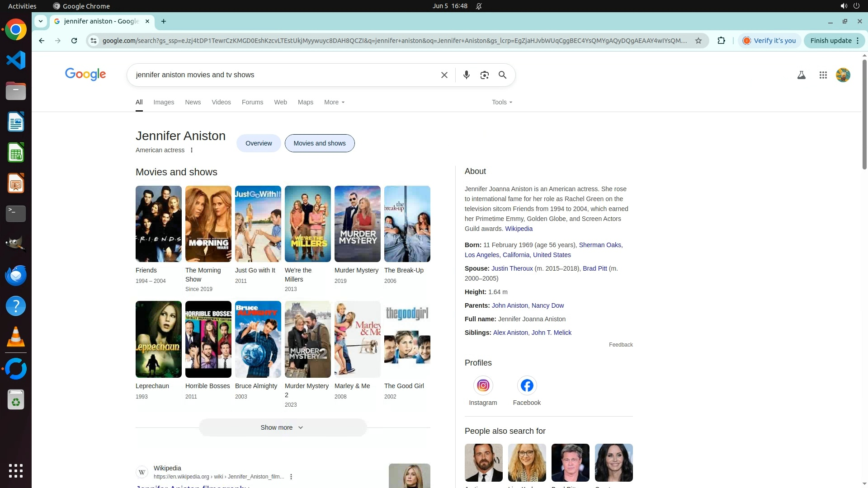The image size is (868, 488).
Task: Click the Friends poster thumbnail
Action: coord(158,224)
